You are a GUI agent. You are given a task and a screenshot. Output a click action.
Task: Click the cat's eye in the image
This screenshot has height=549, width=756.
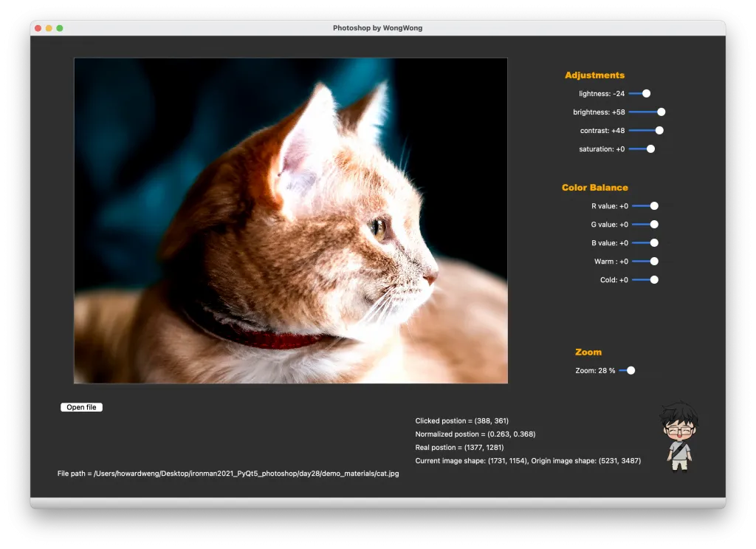(379, 228)
